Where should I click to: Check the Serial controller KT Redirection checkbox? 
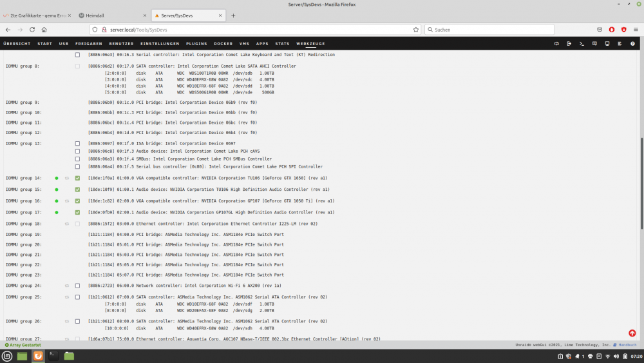77,55
